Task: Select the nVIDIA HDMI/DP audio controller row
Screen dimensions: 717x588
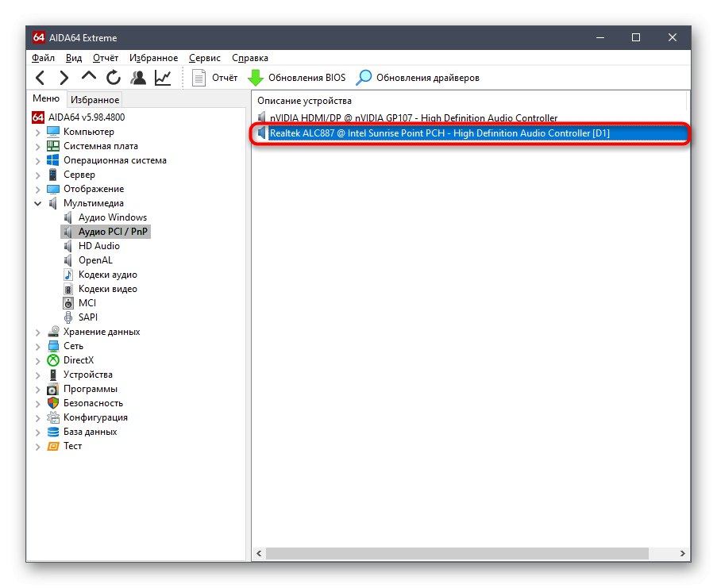Action: pos(470,118)
